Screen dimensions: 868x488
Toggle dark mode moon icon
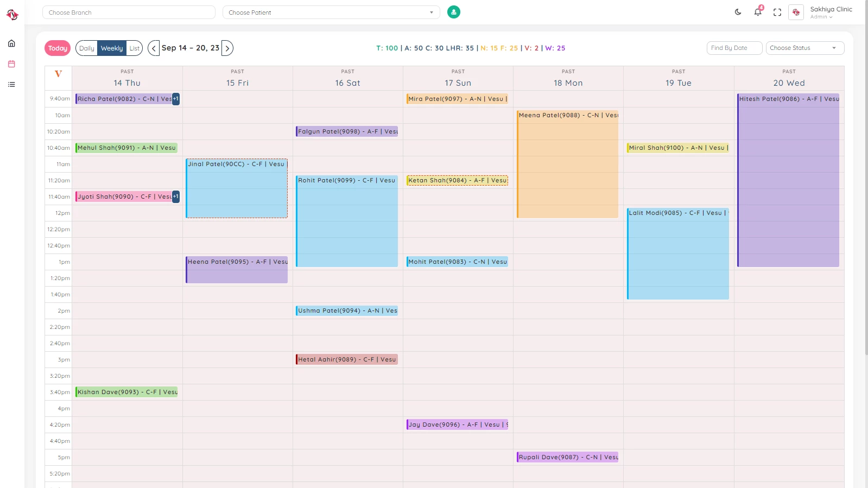738,12
